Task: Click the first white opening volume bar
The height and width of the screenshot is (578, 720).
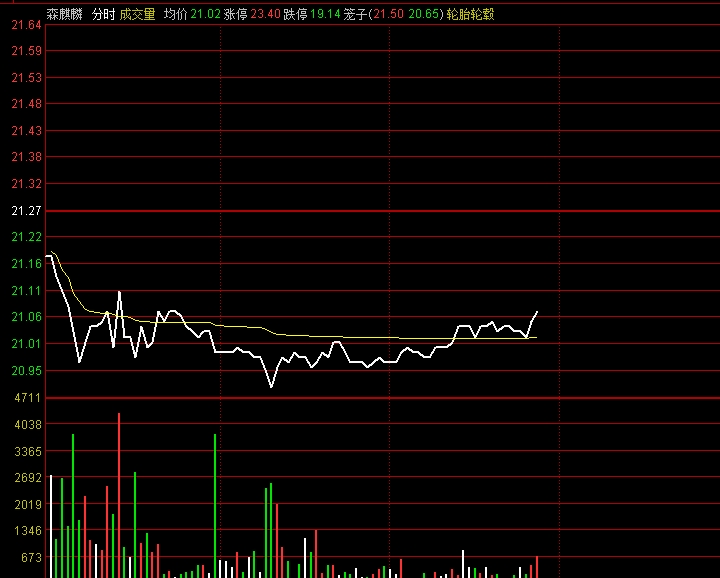Action: pyautogui.click(x=51, y=527)
